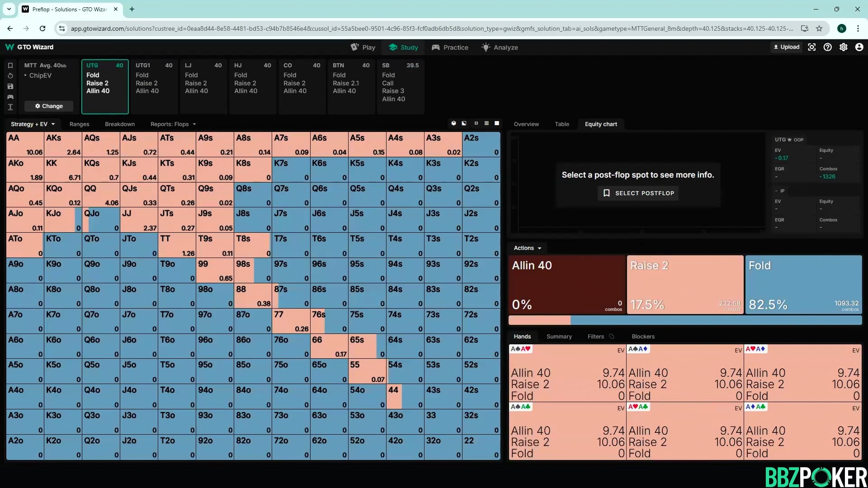Toggle the solid square view icon
Image resolution: width=868 pixels, height=488 pixels.
point(497,123)
